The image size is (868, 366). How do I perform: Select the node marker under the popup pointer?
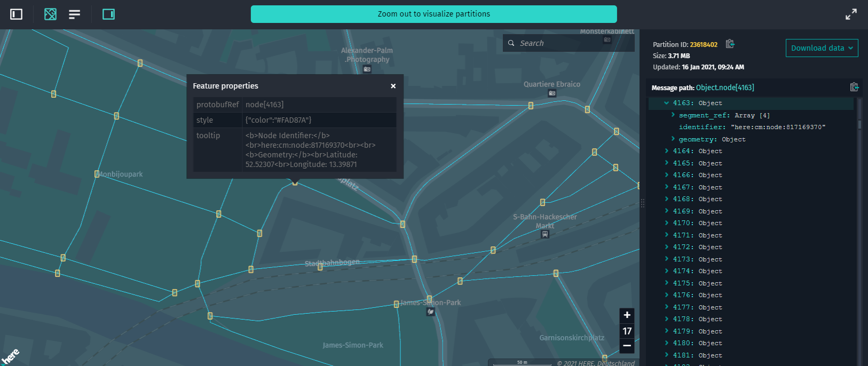coord(295,182)
